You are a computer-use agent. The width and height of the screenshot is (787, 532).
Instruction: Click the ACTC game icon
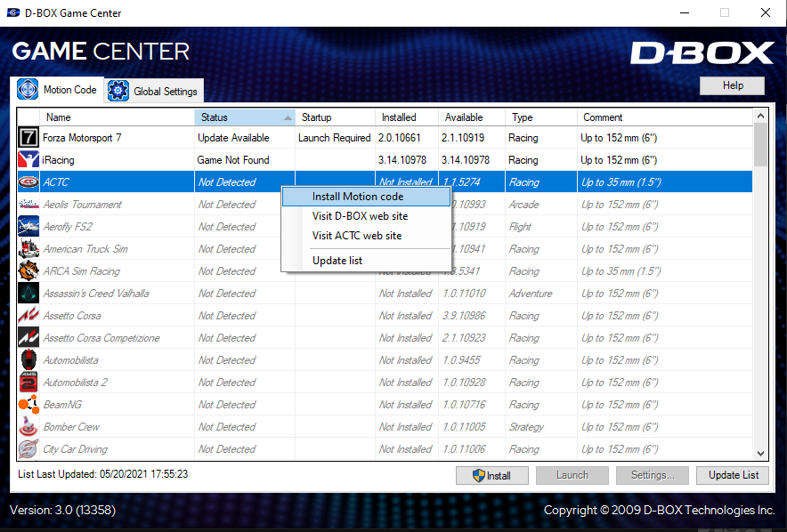[28, 182]
